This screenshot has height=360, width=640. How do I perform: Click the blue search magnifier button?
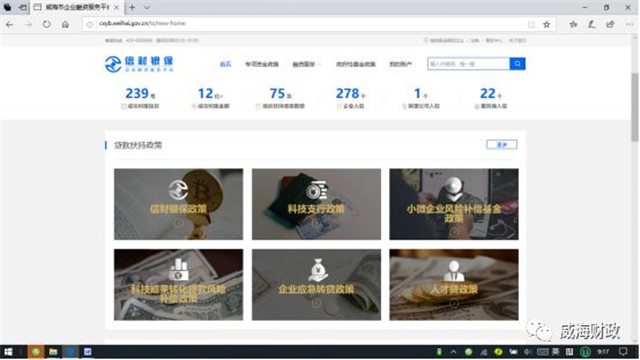[x=517, y=64]
